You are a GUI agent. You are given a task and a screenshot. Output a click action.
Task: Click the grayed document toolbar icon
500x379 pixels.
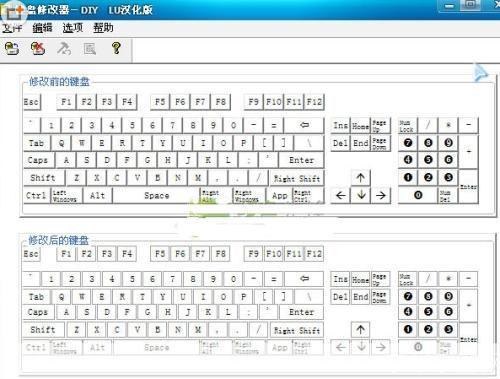(x=90, y=49)
